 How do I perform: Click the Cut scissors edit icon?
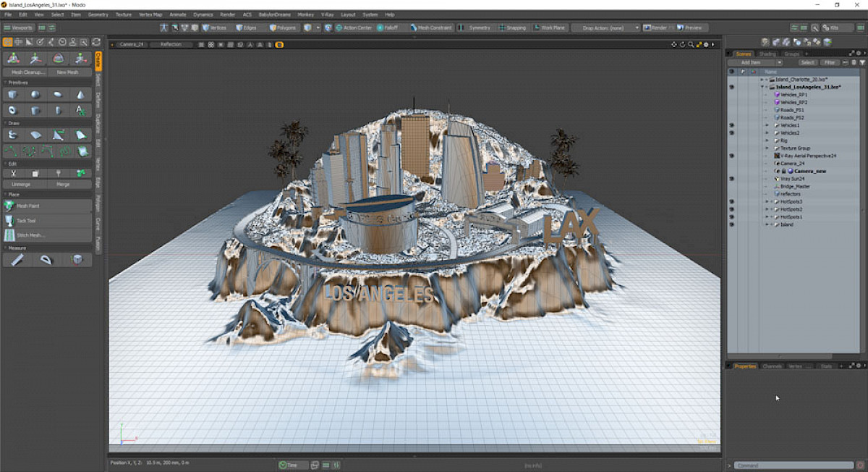pos(13,174)
